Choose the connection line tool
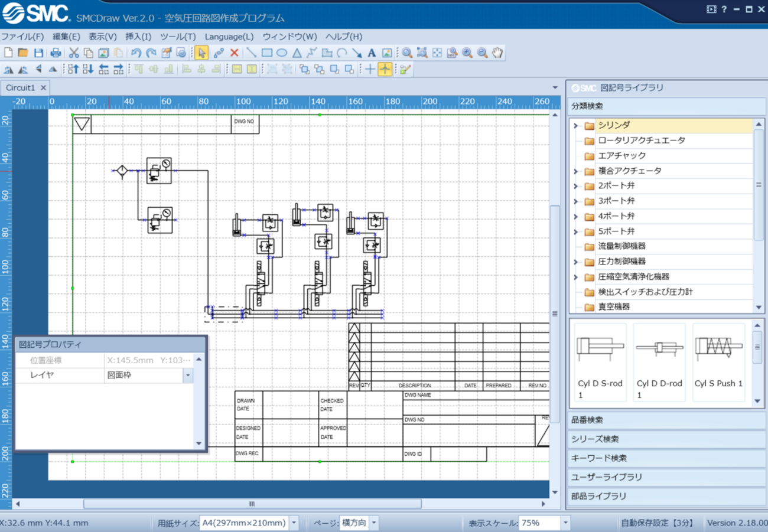This screenshot has height=532, width=768. pos(219,53)
